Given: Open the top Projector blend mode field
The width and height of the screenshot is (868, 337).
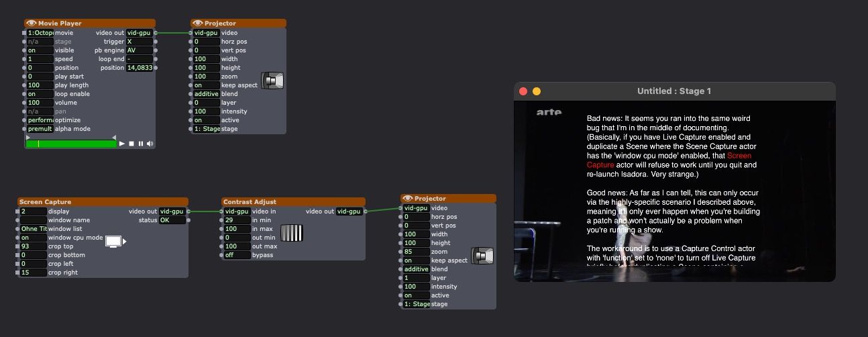Looking at the screenshot, I should pos(206,94).
